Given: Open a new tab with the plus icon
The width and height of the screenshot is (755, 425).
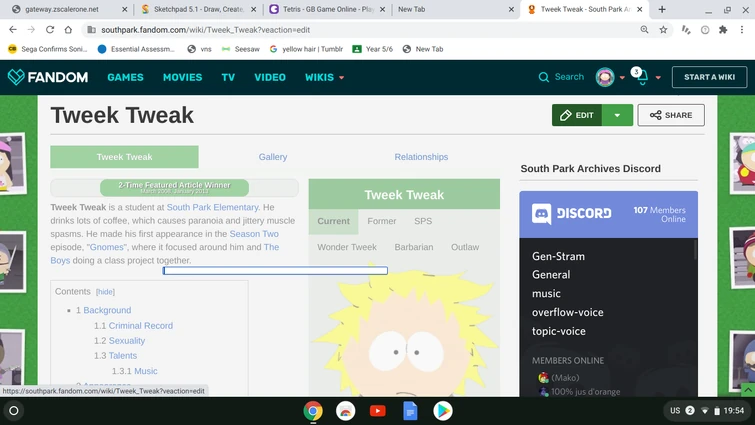Looking at the screenshot, I should coord(662,9).
